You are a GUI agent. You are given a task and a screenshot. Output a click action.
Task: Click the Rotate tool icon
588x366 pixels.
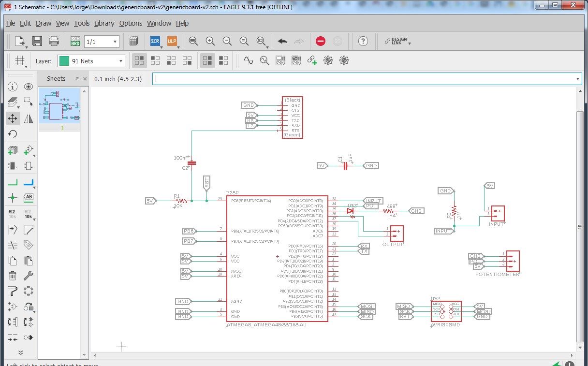coord(13,134)
